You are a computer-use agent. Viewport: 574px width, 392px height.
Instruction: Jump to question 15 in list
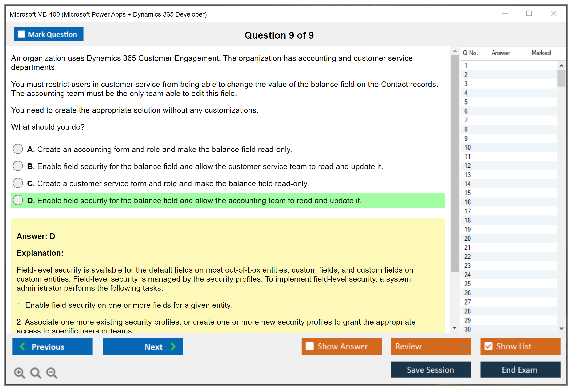point(467,193)
